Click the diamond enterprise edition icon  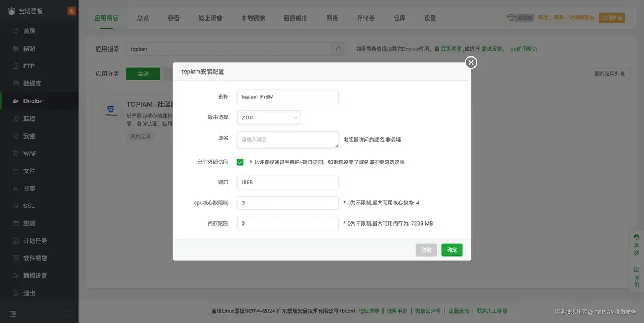point(511,18)
